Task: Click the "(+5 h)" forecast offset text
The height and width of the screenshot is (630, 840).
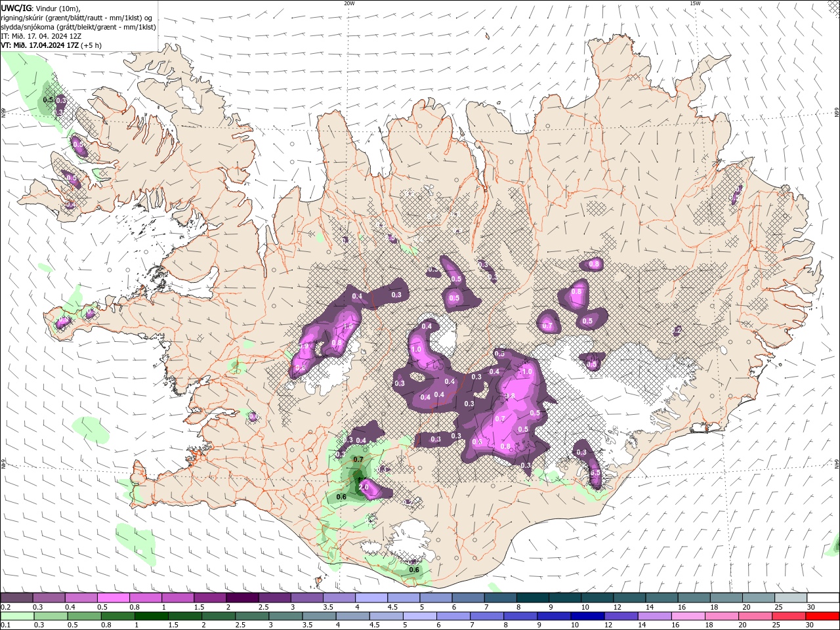Action: pyautogui.click(x=91, y=45)
